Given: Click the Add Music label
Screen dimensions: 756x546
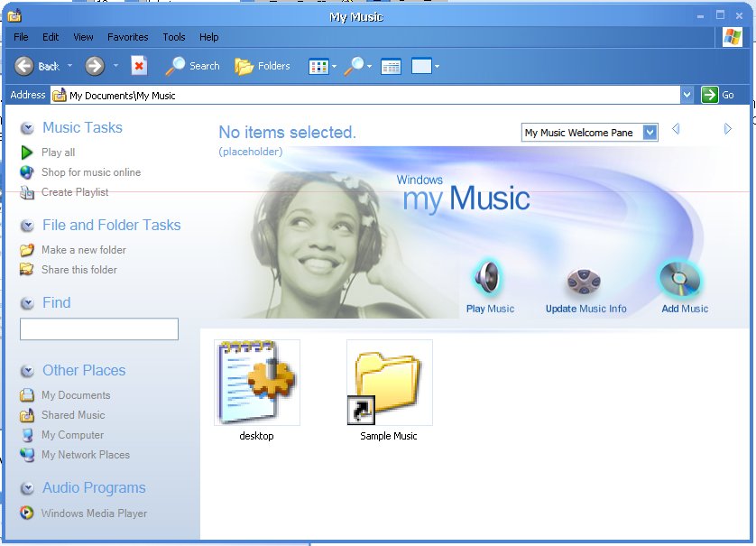Looking at the screenshot, I should tap(685, 309).
